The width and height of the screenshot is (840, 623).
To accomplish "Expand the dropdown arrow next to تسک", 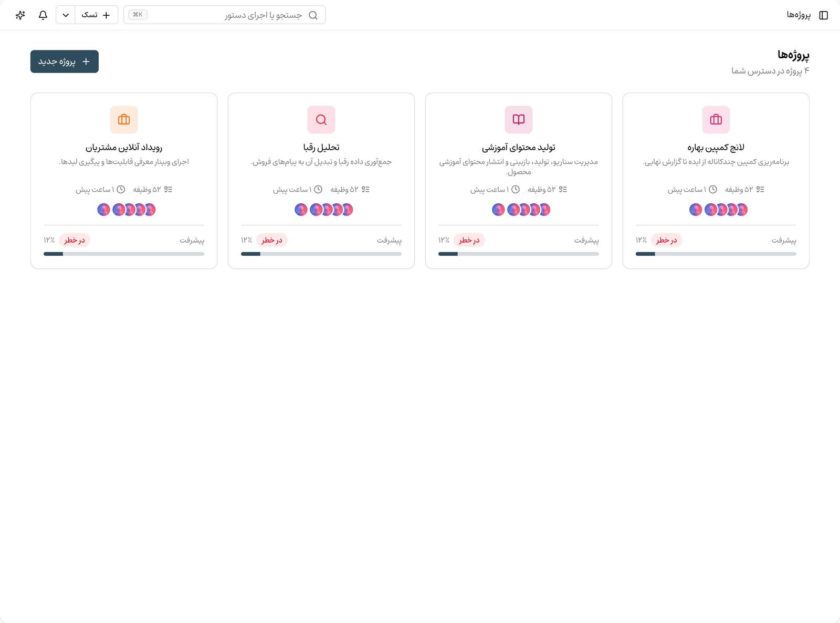I will pos(66,15).
